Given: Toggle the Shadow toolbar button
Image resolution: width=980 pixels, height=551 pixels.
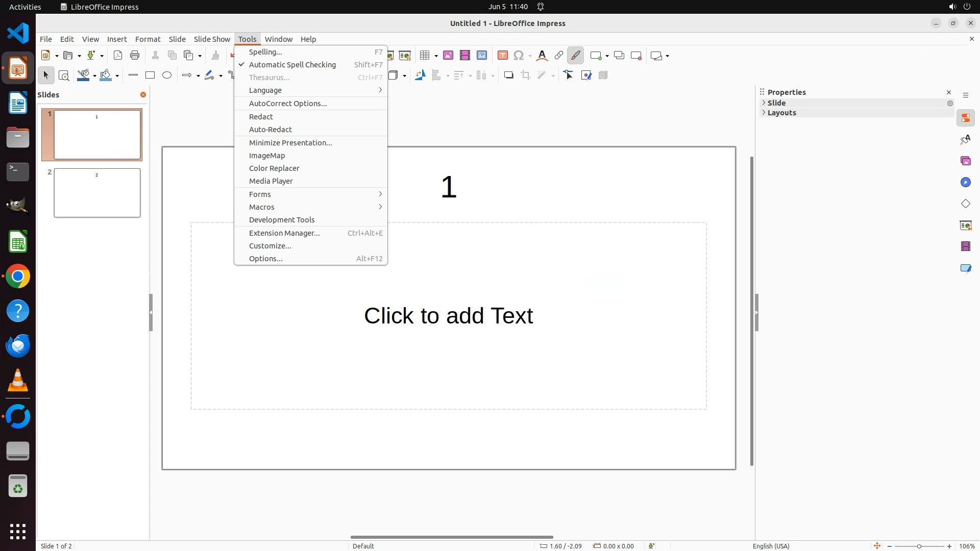Looking at the screenshot, I should 508,76.
